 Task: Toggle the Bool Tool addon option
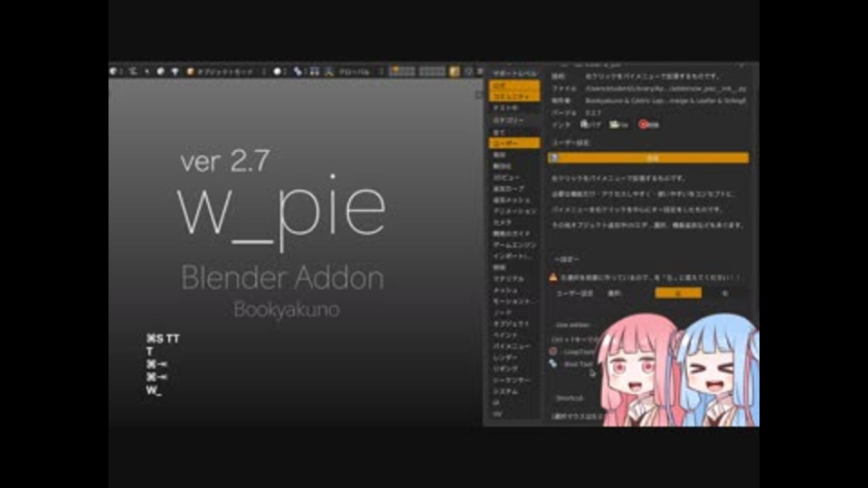(571, 364)
